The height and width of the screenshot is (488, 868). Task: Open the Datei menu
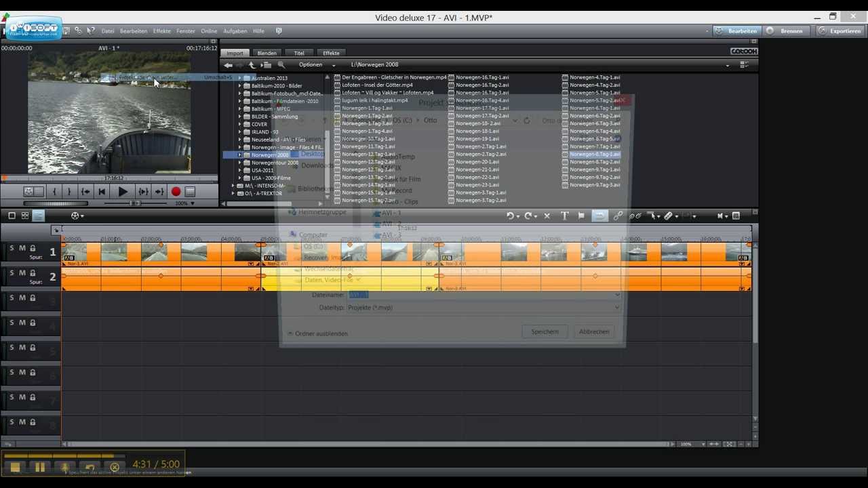(108, 31)
